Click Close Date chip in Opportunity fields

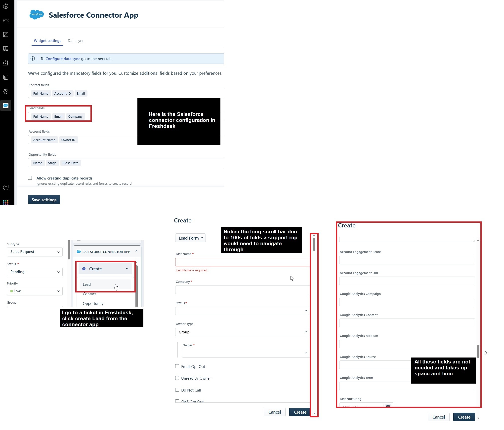tap(70, 163)
